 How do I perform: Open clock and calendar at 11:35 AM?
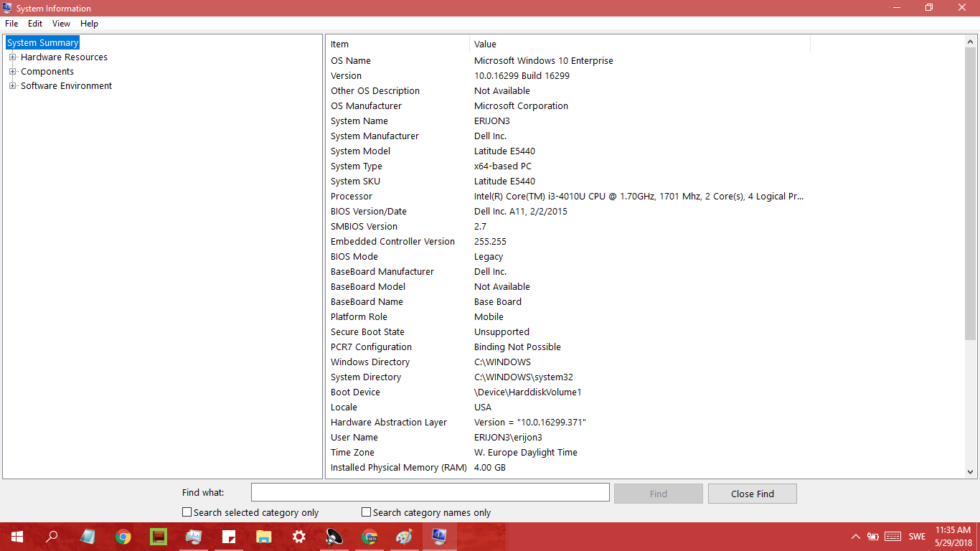[x=953, y=537]
